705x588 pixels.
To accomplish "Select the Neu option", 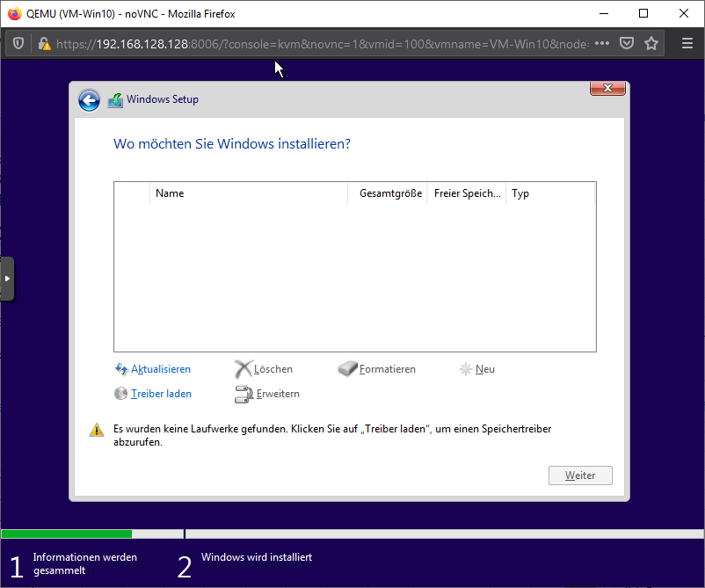I will click(x=484, y=369).
